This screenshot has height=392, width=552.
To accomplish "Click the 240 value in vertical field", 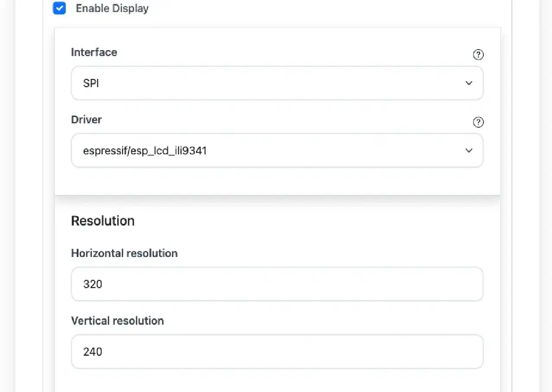I will [93, 352].
